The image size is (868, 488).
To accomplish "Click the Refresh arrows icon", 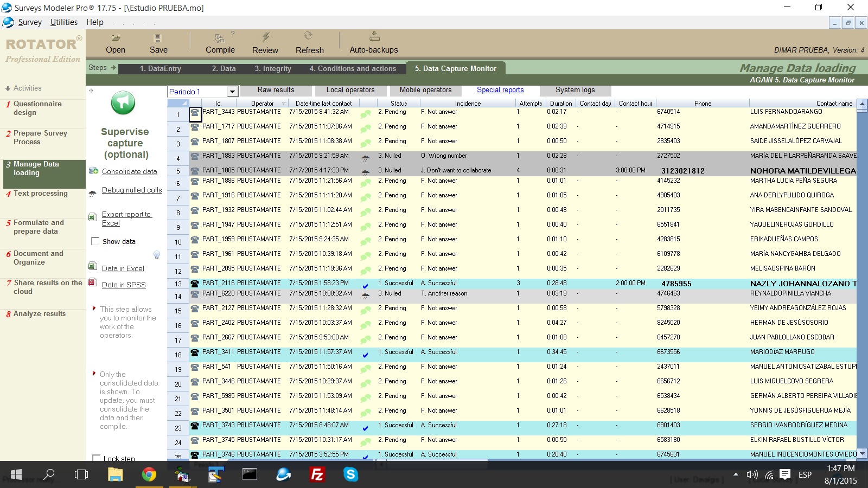I will (x=308, y=36).
